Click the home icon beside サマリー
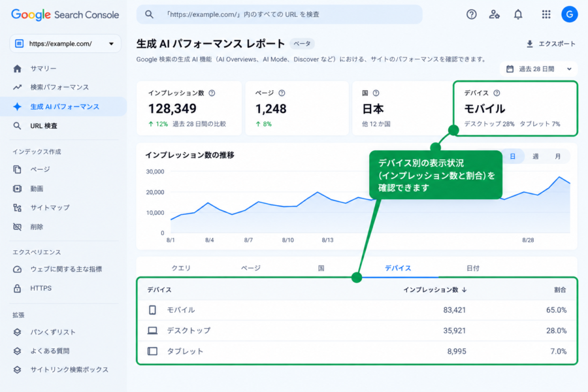588x392 pixels. (x=17, y=69)
